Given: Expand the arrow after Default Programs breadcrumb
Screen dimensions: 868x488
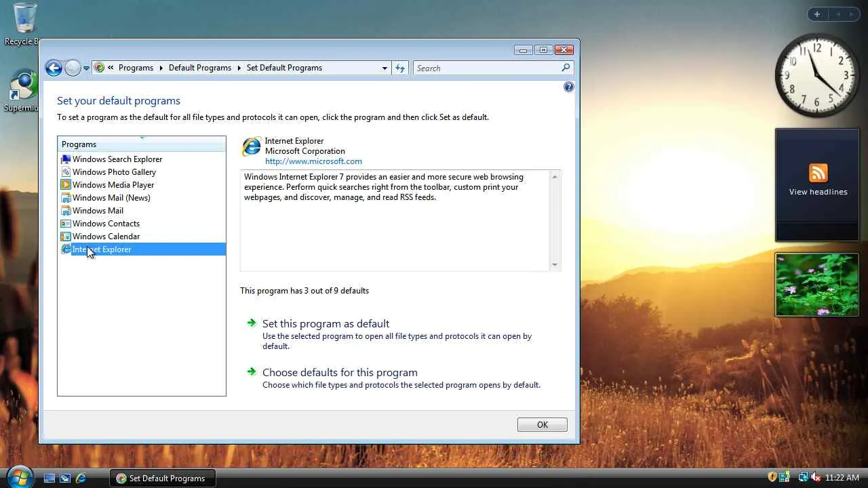Looking at the screenshot, I should pyautogui.click(x=239, y=68).
